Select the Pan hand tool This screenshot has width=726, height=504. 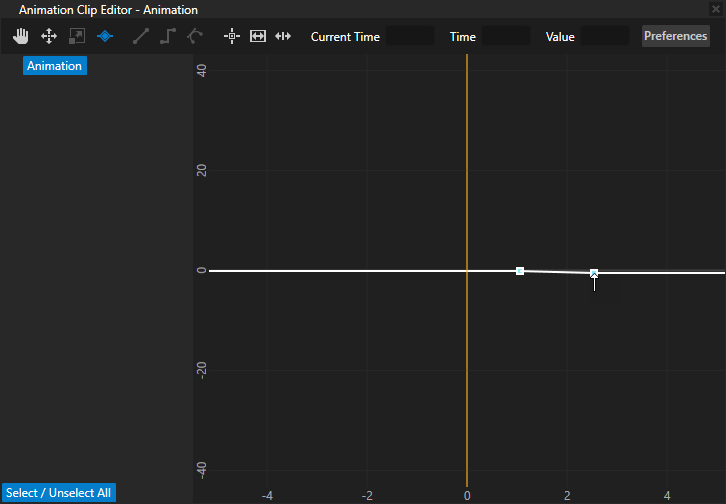21,36
